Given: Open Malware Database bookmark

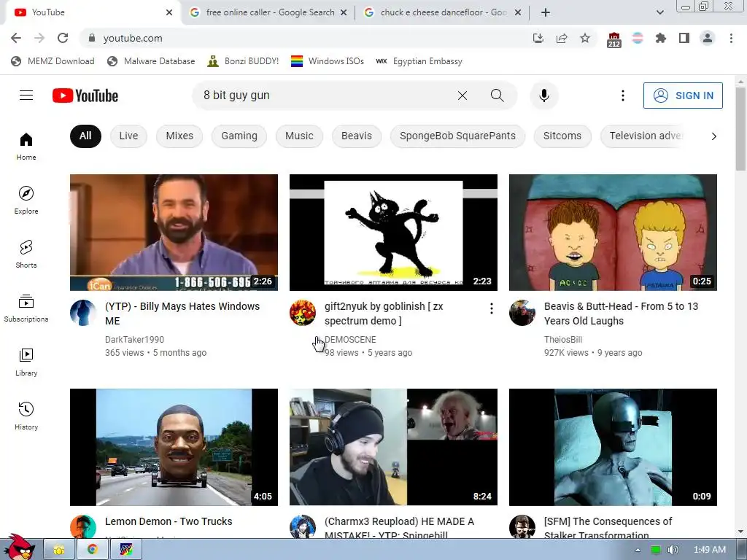Looking at the screenshot, I should click(151, 61).
